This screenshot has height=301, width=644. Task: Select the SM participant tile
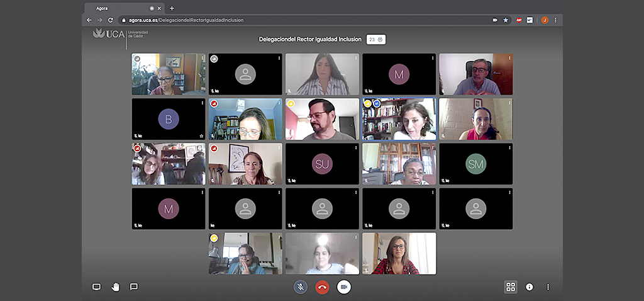[x=475, y=164]
